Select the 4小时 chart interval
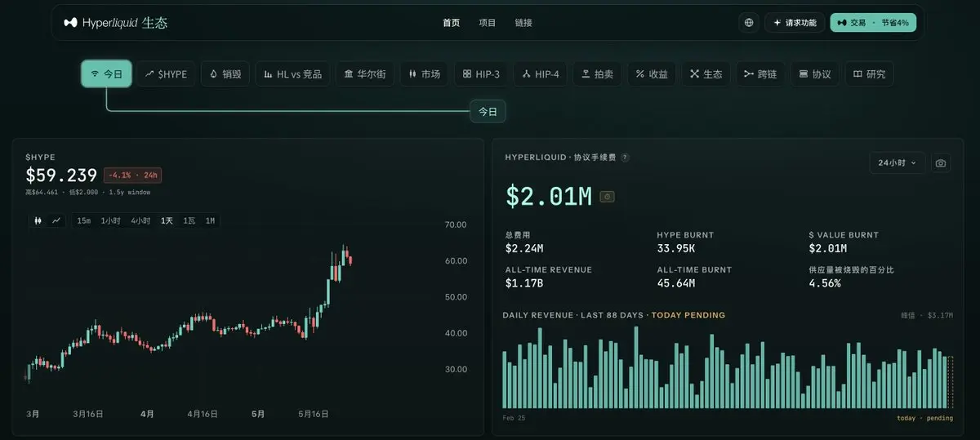This screenshot has height=440, width=980. point(140,220)
